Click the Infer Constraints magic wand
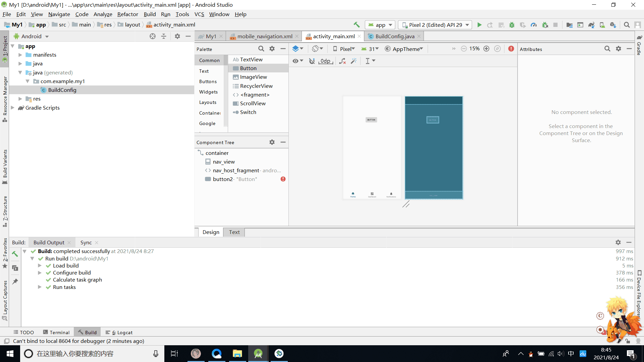 click(354, 61)
